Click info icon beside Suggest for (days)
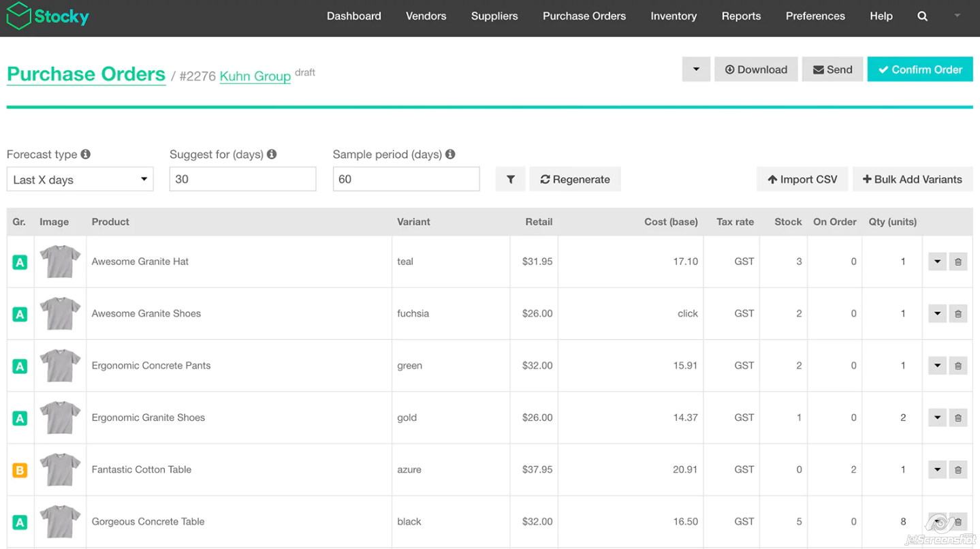Viewport: 980px width, 549px height. (272, 155)
